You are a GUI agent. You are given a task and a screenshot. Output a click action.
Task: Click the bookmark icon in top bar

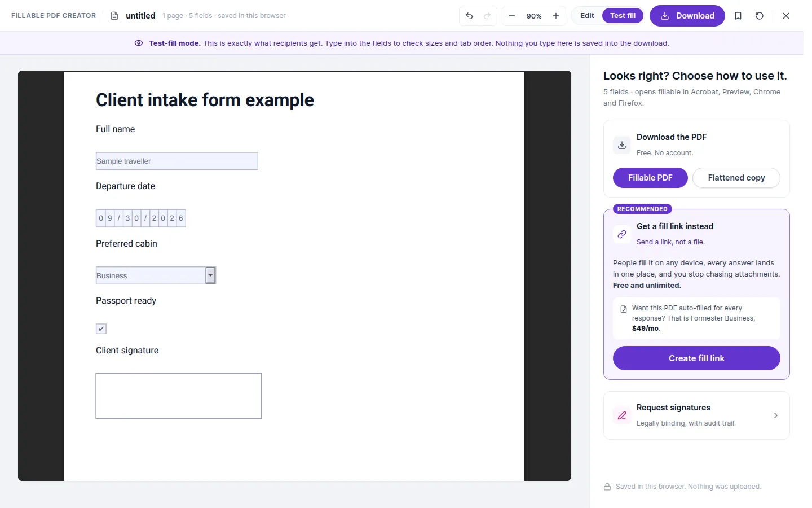point(738,16)
